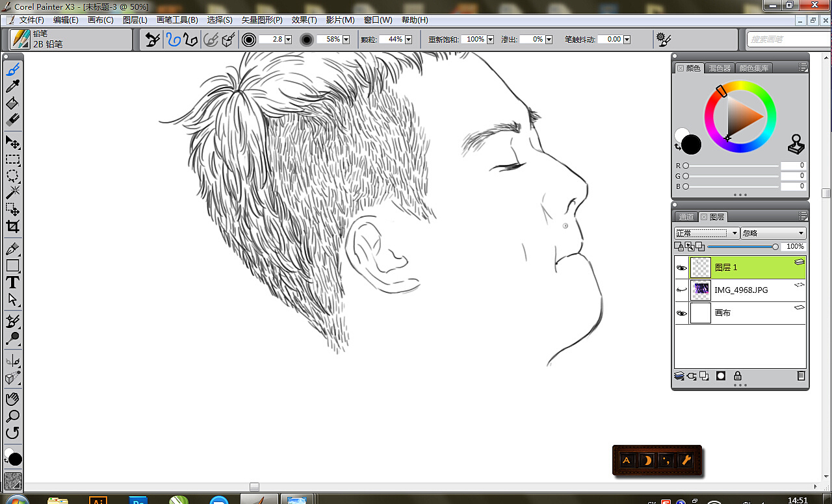Switch to the 通道 channels tab
Viewport: 832px width, 504px height.
(686, 217)
